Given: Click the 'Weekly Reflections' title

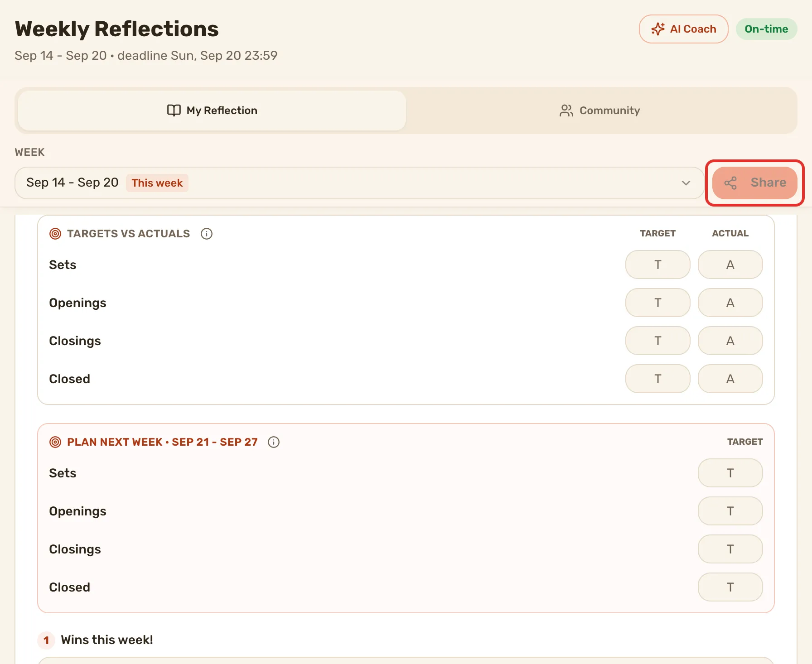Looking at the screenshot, I should coord(117,29).
